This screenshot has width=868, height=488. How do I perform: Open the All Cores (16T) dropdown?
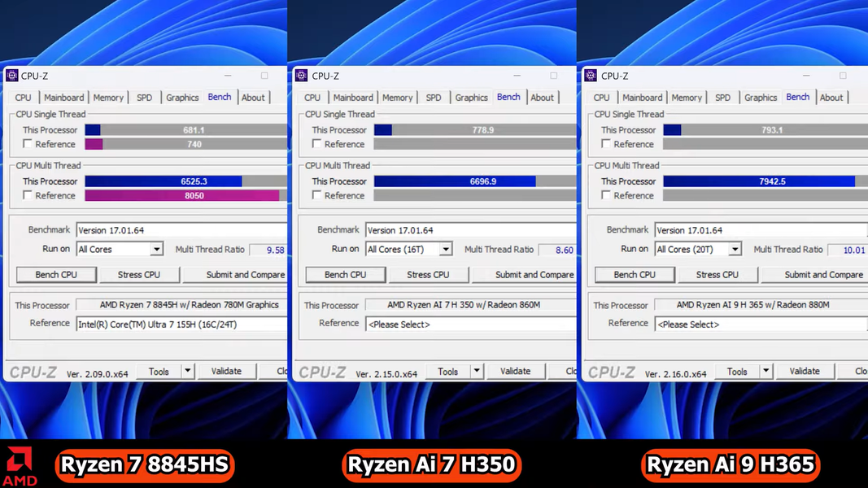tap(446, 250)
